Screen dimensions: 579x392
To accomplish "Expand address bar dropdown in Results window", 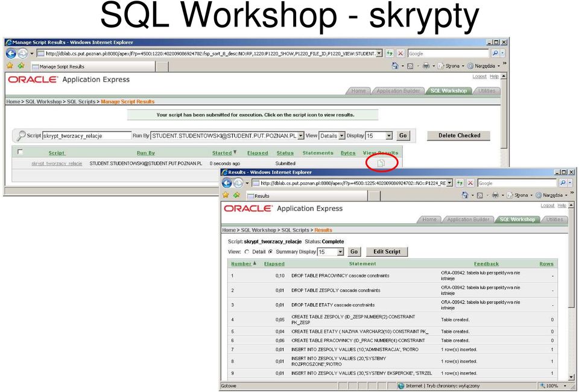I will [449, 183].
